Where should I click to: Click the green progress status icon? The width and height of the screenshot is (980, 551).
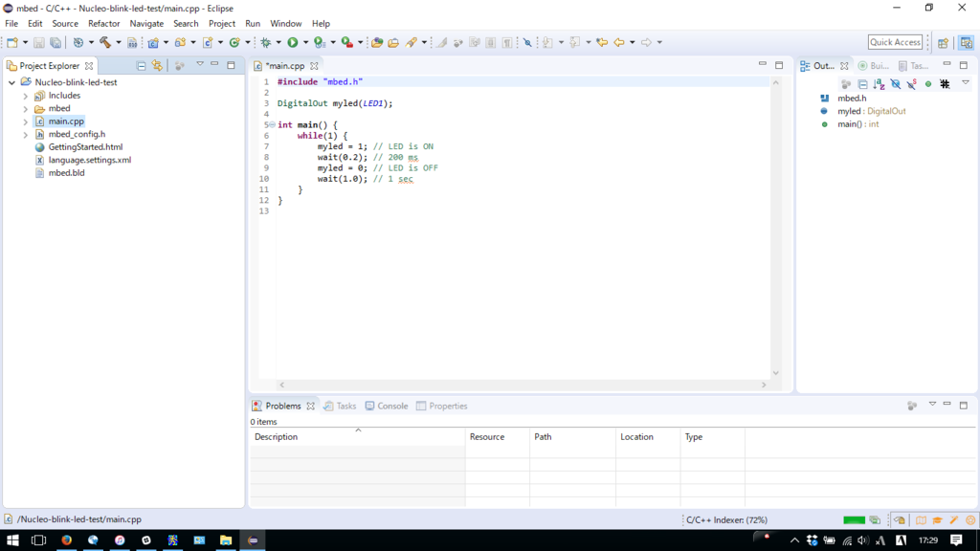pyautogui.click(x=875, y=519)
